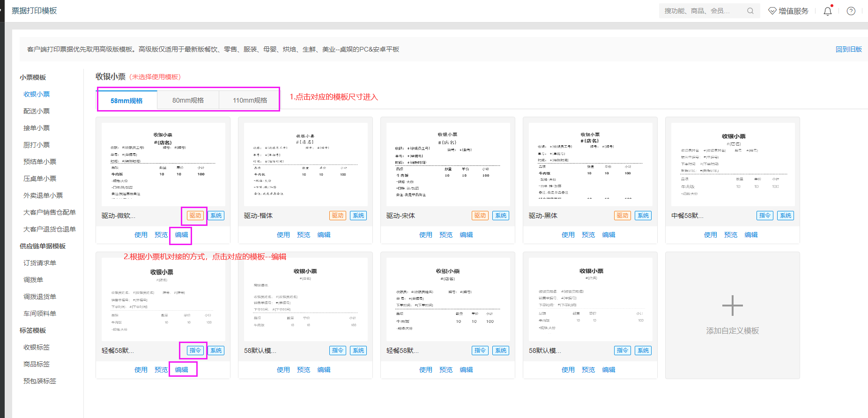
Task: Click 指令 tag on first 轻餐58默 template
Action: click(x=195, y=351)
